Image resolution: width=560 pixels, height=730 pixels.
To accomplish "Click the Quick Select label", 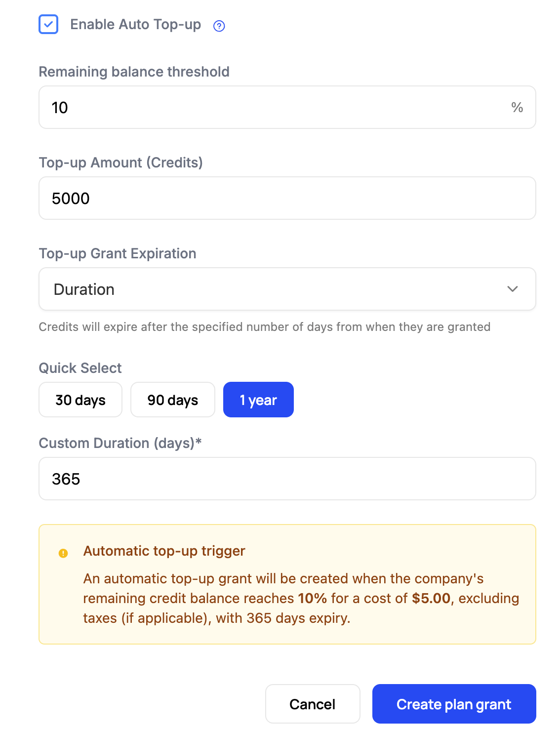I will tap(80, 367).
